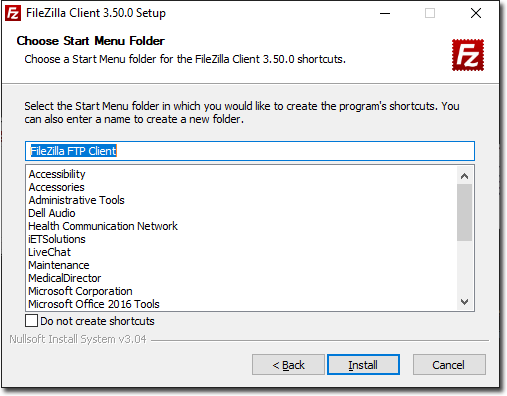Viewport: 507px width, 396px height.
Task: Select the Accessibility folder
Action: pos(57,174)
